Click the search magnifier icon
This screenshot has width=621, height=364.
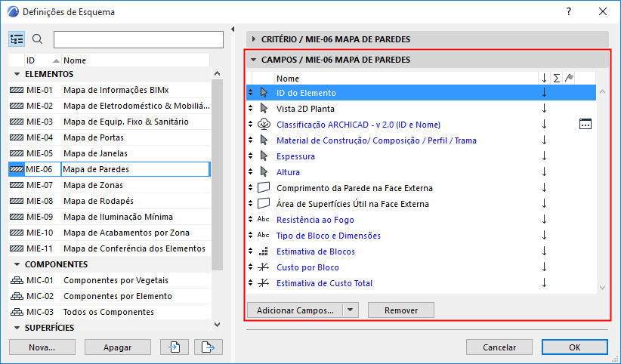37,39
